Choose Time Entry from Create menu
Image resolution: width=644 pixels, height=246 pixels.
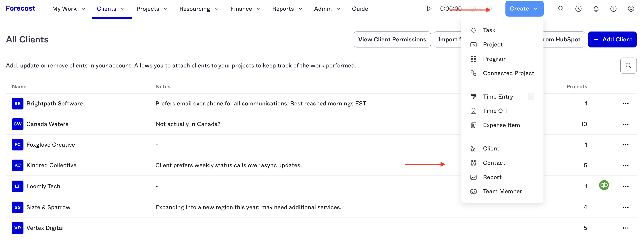[502, 97]
